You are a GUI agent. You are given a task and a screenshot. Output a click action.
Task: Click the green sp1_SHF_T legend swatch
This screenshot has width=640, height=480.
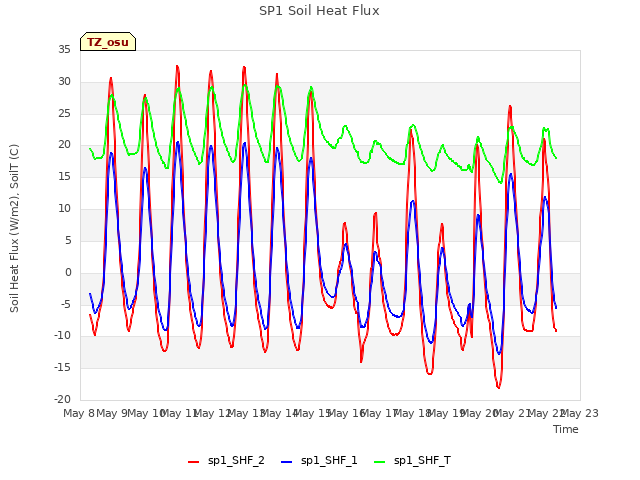(380, 462)
